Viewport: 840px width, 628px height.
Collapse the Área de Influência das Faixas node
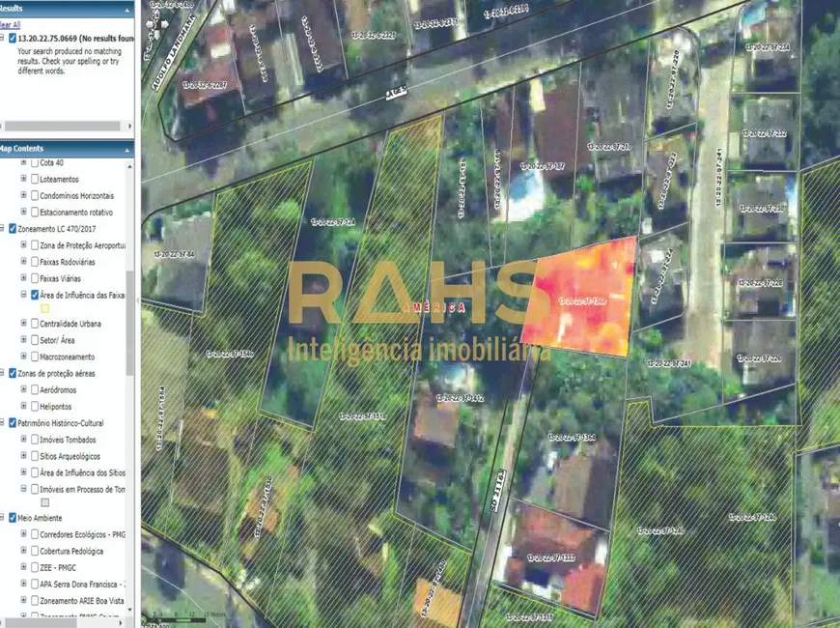pyautogui.click(x=24, y=294)
